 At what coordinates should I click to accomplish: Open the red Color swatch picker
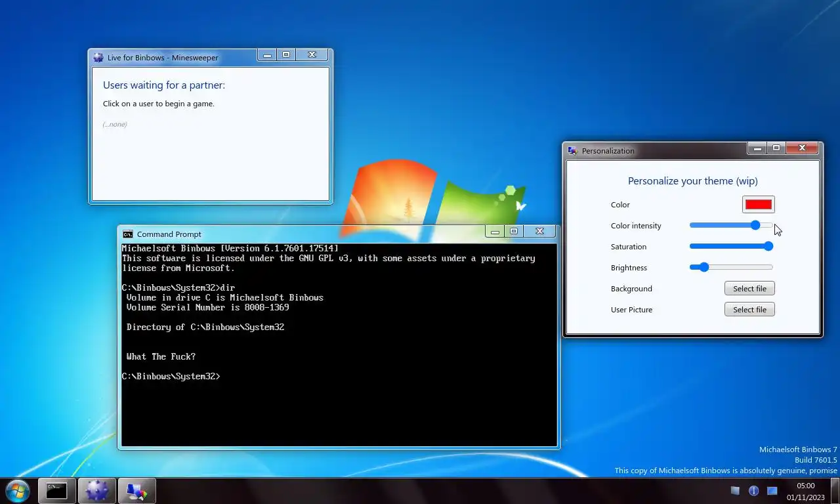[x=758, y=205]
